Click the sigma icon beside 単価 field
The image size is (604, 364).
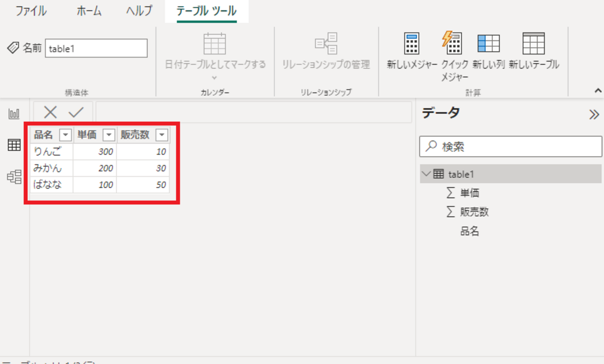point(450,193)
